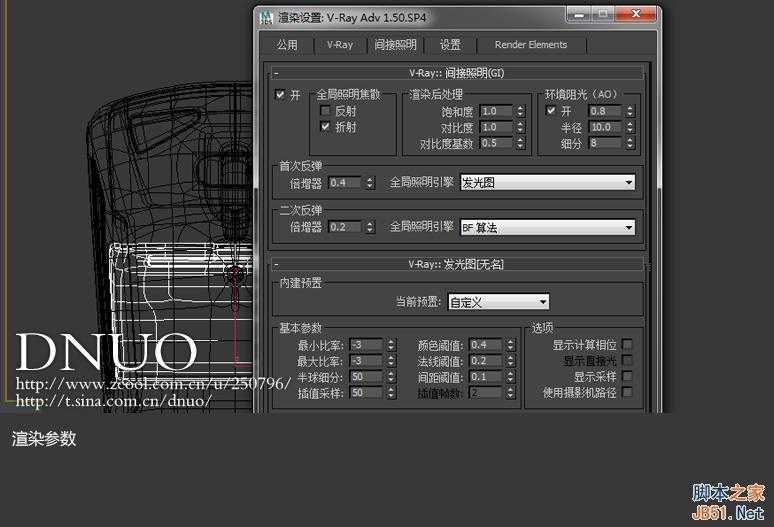
Task: Adjust the 对比度 spinner arrows
Action: pos(520,127)
